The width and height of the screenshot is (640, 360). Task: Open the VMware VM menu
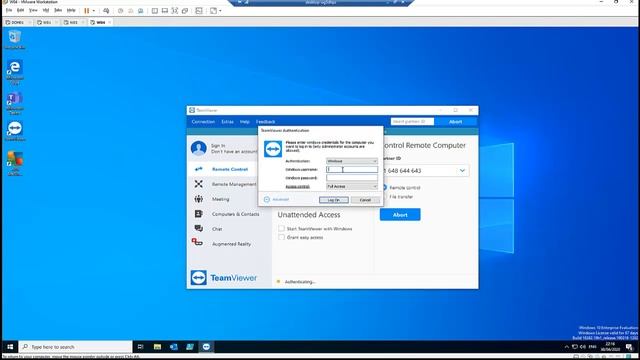coord(46,10)
